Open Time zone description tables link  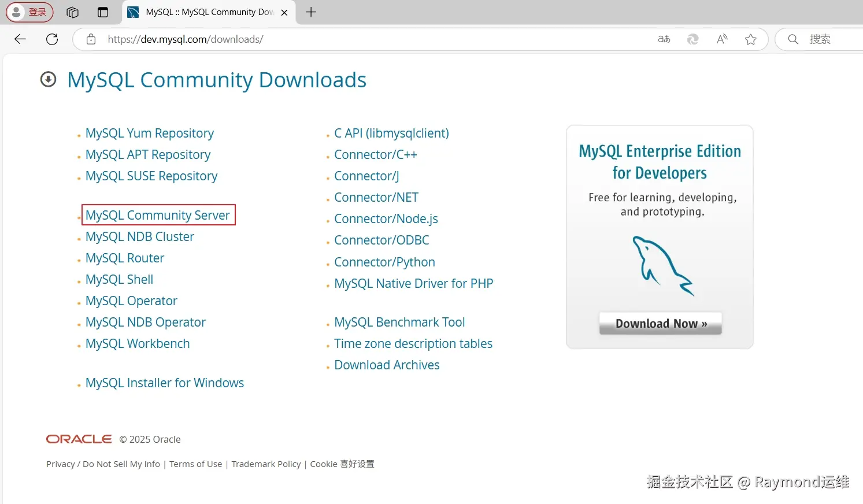(x=413, y=344)
